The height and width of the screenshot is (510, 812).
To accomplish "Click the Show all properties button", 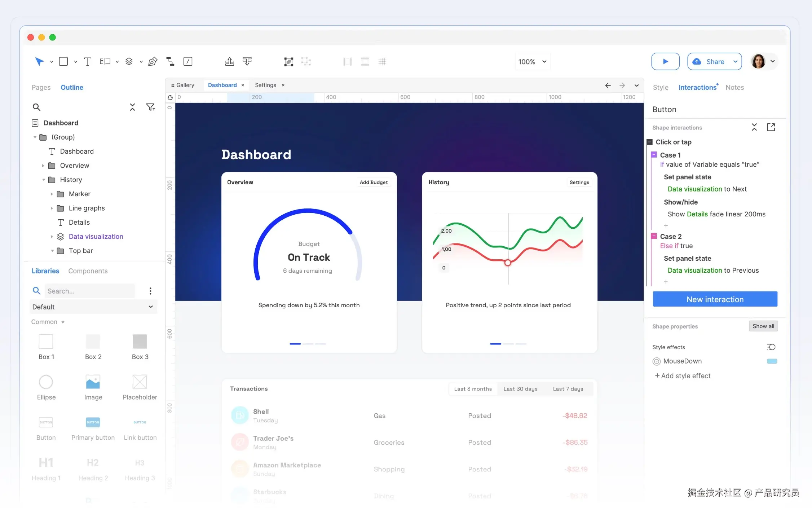I will click(x=763, y=326).
